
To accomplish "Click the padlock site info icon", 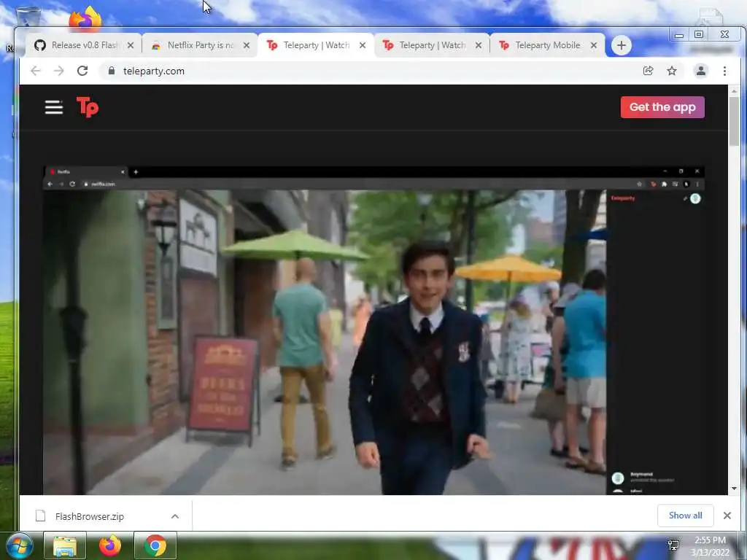I will point(112,71).
